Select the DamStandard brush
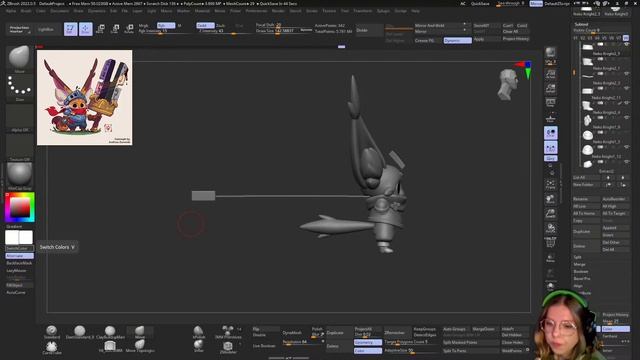The width and height of the screenshot is (640, 360). 80,332
